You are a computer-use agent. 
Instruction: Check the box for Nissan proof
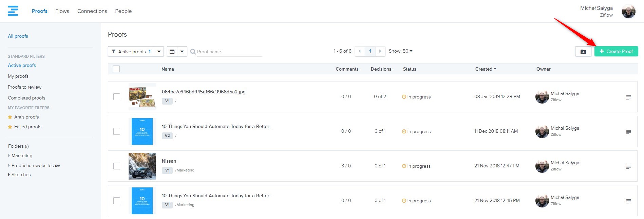click(x=117, y=166)
